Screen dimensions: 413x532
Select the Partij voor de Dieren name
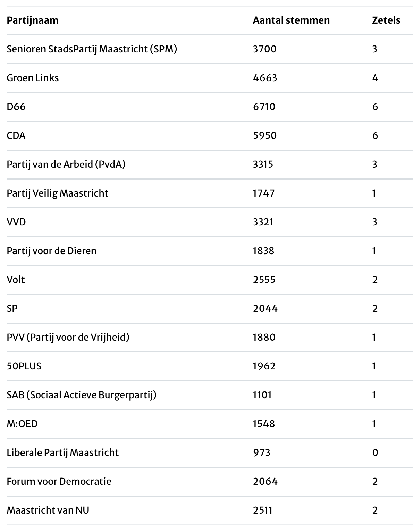[51, 251]
